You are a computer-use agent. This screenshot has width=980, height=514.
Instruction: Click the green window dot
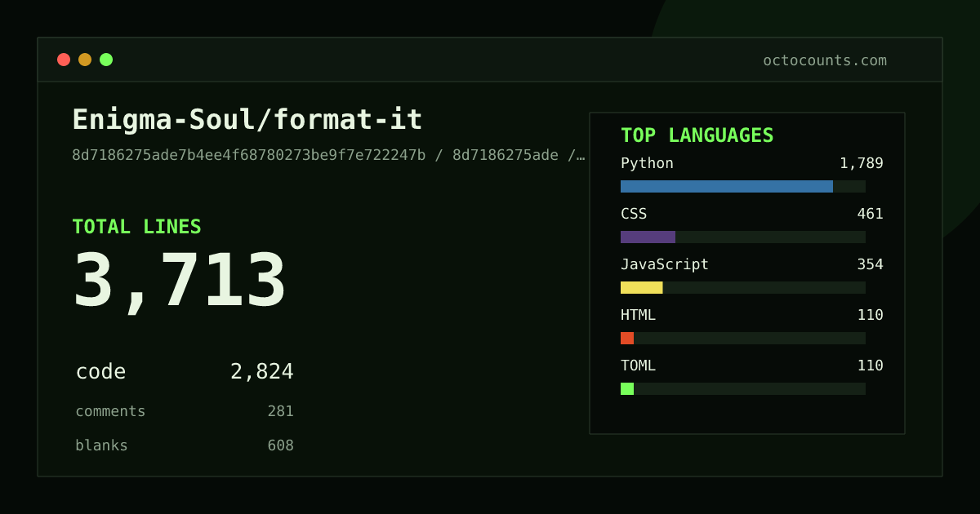point(106,60)
